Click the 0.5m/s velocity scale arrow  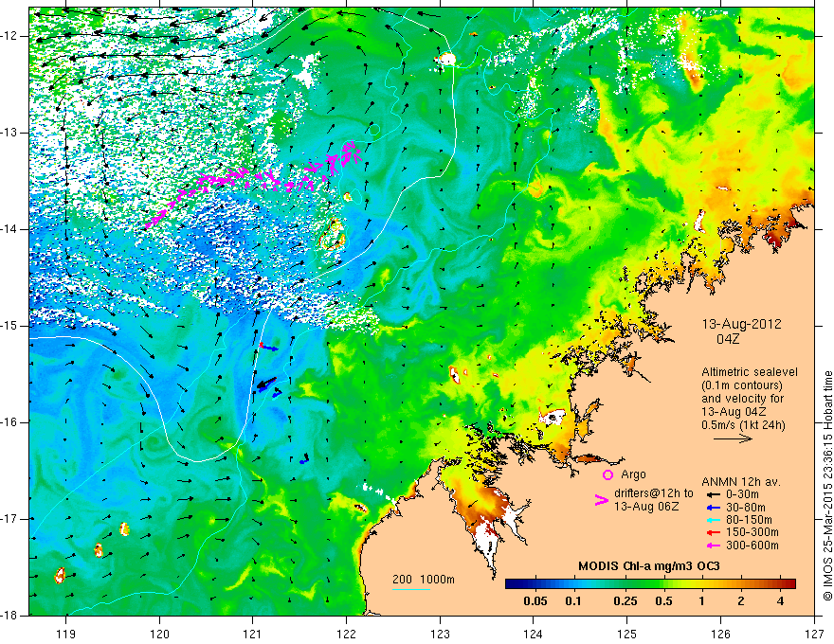tap(733, 438)
